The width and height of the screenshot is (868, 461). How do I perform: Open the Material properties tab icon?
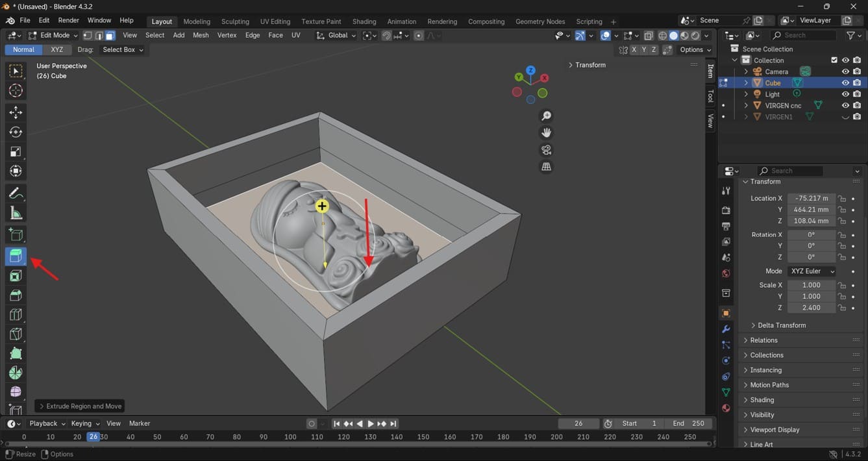pos(726,408)
